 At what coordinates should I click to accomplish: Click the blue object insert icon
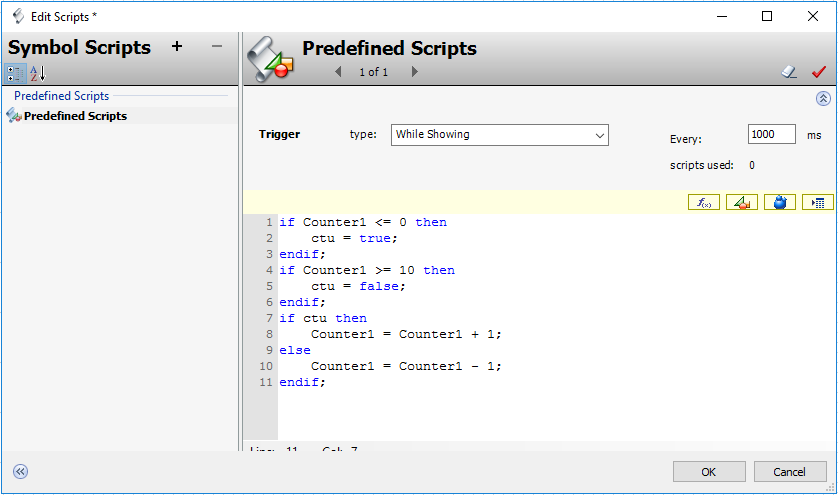pos(780,202)
